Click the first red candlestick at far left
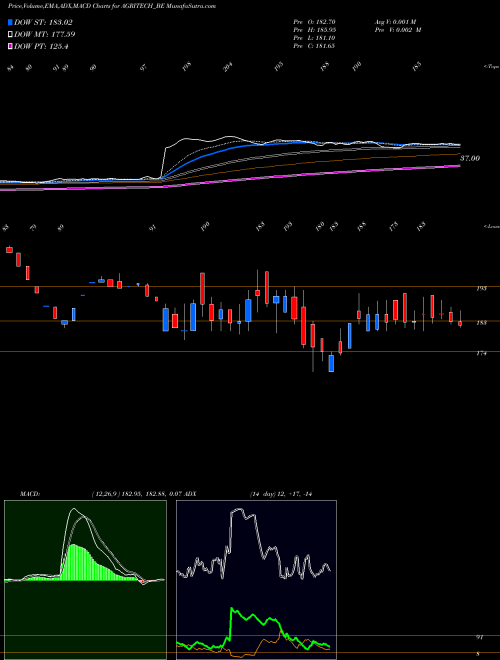 point(9,250)
